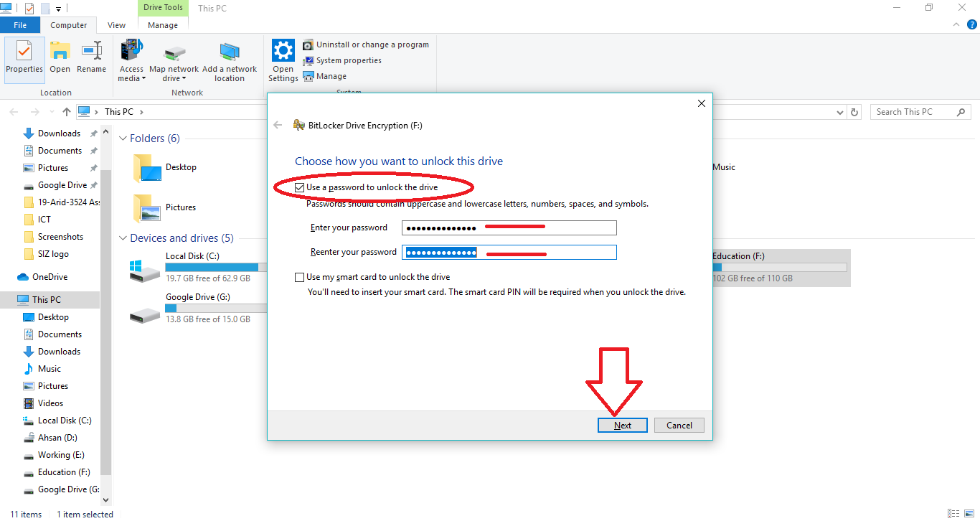Viewport: 980px width, 521px height.
Task: Collapse the Devices and drives (5) group
Action: (123, 238)
